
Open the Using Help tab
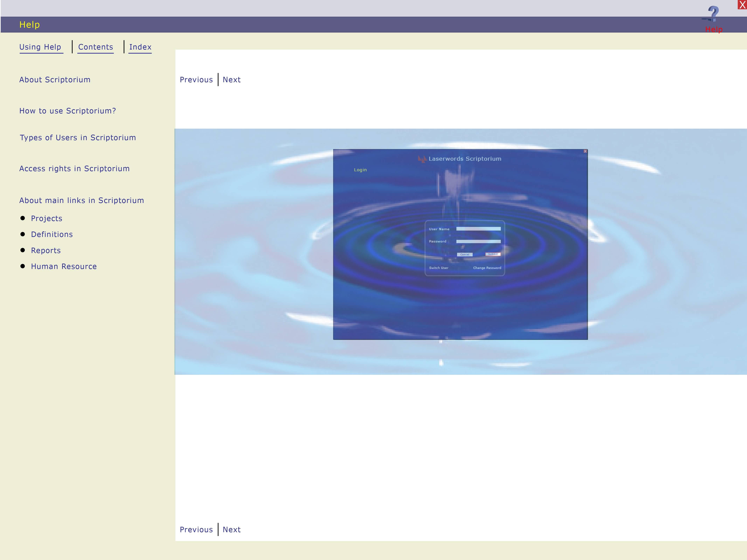(x=40, y=47)
